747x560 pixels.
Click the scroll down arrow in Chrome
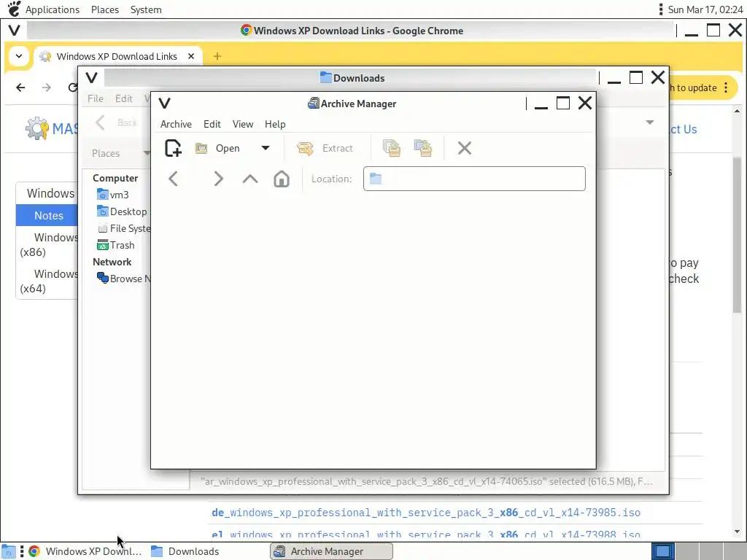click(x=737, y=532)
